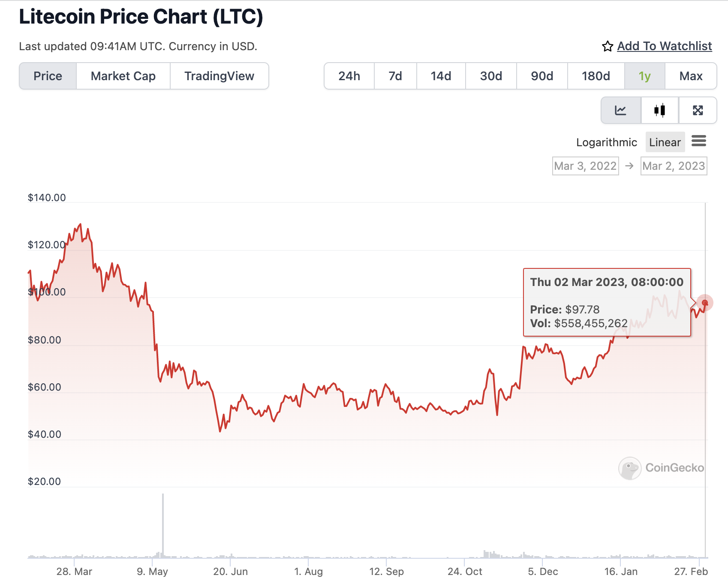This screenshot has width=728, height=584.
Task: Select the 90d timeframe
Action: pyautogui.click(x=541, y=76)
